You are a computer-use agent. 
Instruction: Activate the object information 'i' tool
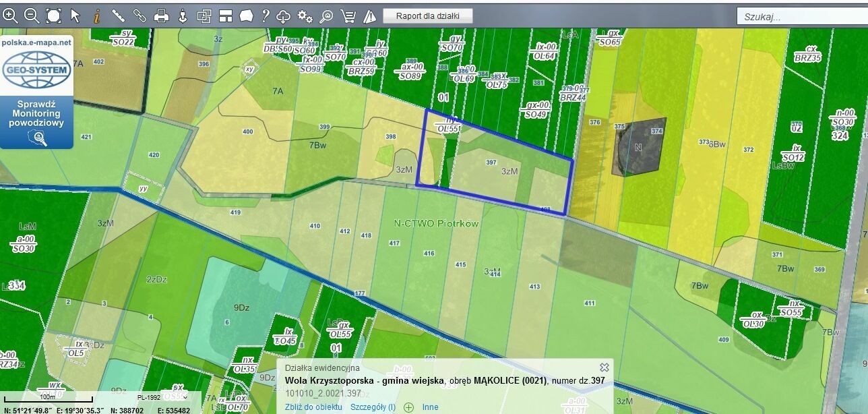click(x=96, y=16)
